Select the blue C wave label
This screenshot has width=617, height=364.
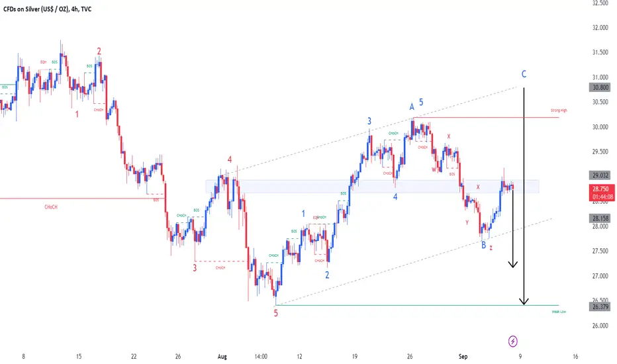[x=524, y=74]
